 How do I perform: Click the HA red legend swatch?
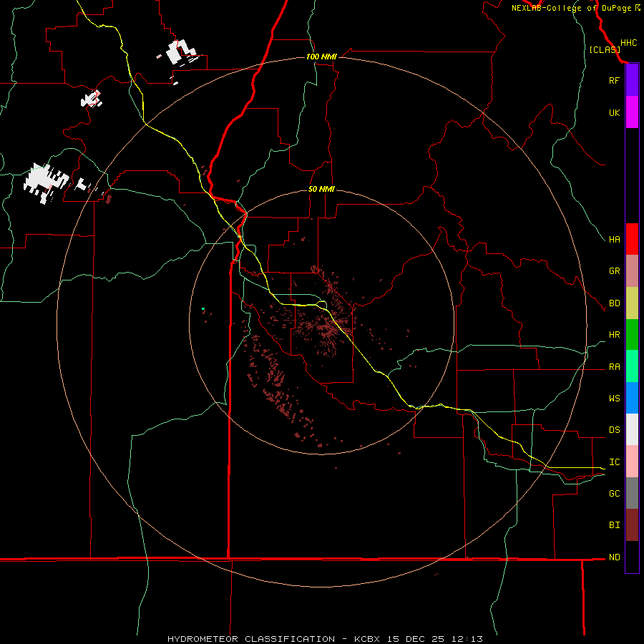[632, 239]
